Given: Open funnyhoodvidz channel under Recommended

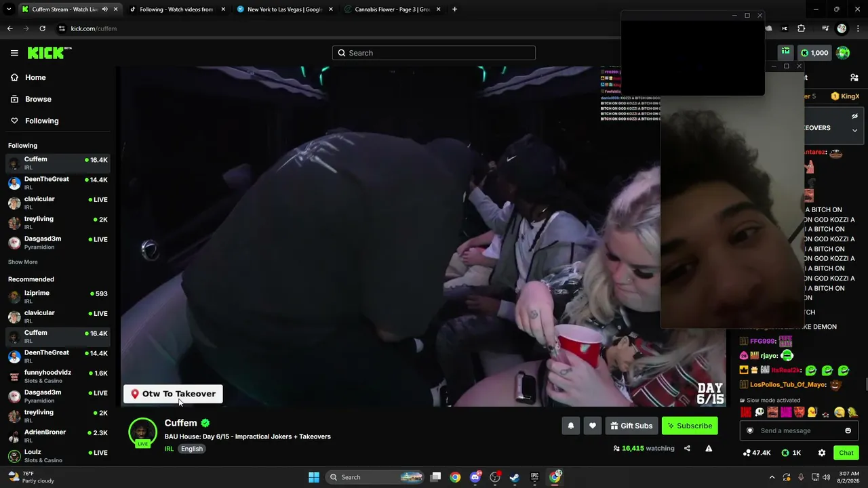Looking at the screenshot, I should [x=58, y=376].
